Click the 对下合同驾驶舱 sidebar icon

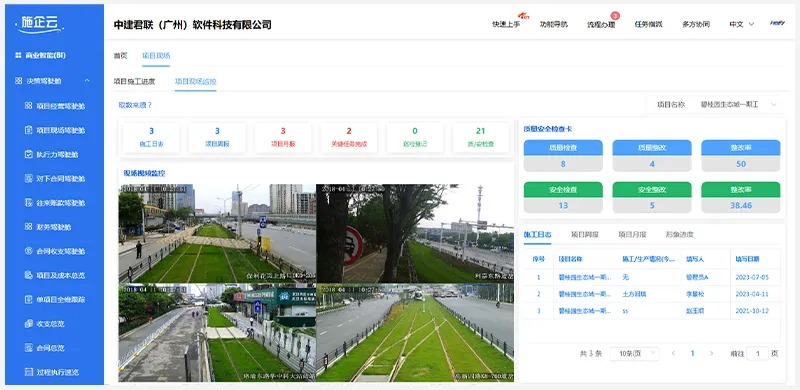[x=29, y=179]
